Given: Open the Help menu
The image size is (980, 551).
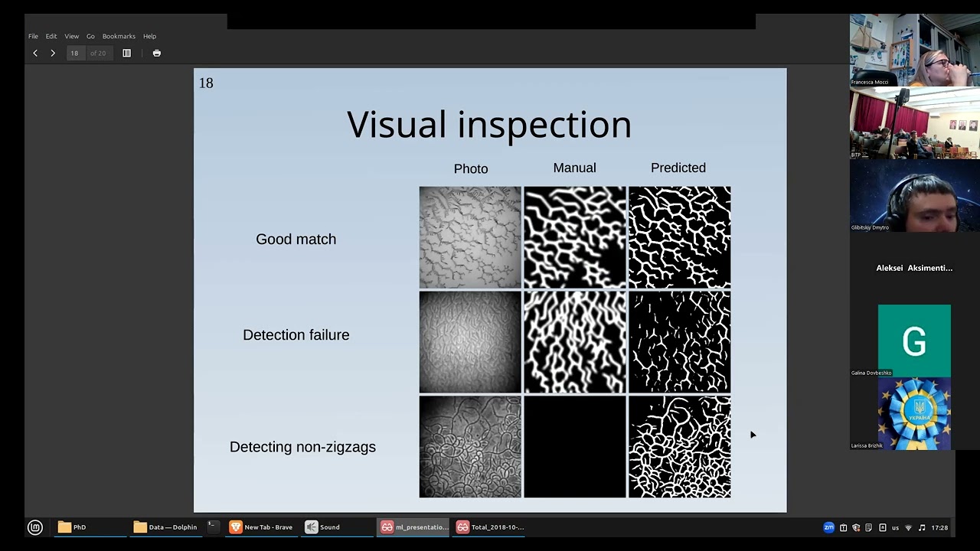Looking at the screenshot, I should click(x=149, y=36).
